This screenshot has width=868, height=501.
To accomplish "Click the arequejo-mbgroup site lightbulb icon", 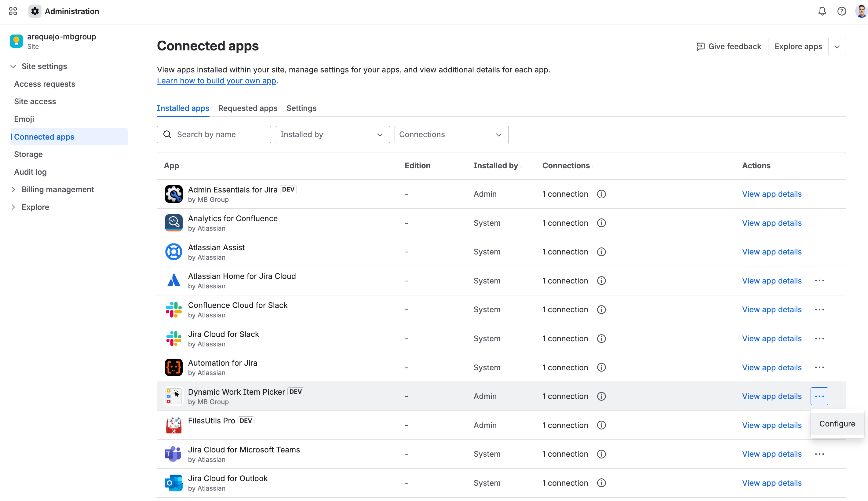I will point(16,41).
